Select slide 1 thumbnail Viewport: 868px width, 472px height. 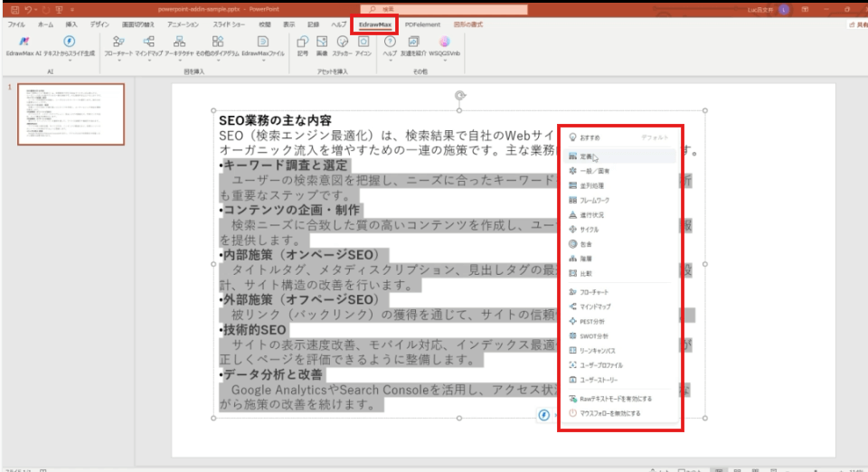[x=71, y=115]
